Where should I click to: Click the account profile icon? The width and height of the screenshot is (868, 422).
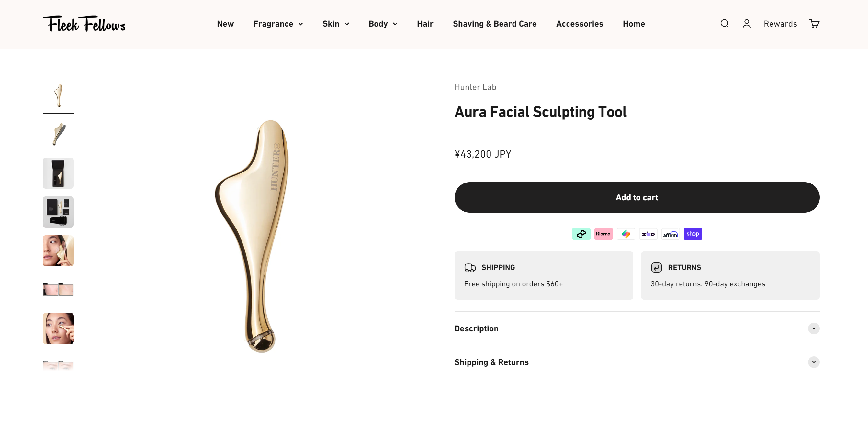click(747, 24)
